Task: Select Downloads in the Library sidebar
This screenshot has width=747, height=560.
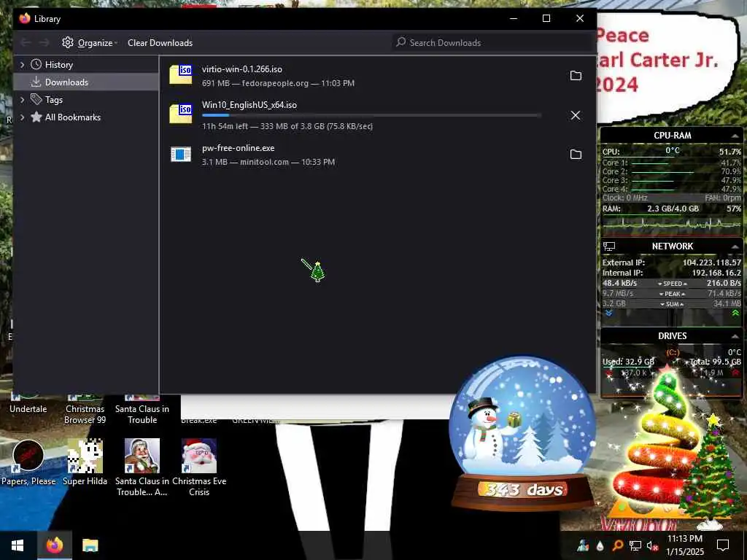Action: pos(86,82)
